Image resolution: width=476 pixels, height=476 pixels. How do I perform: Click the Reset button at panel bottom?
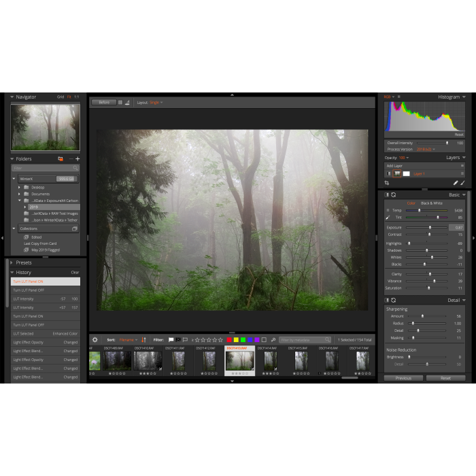coord(445,378)
